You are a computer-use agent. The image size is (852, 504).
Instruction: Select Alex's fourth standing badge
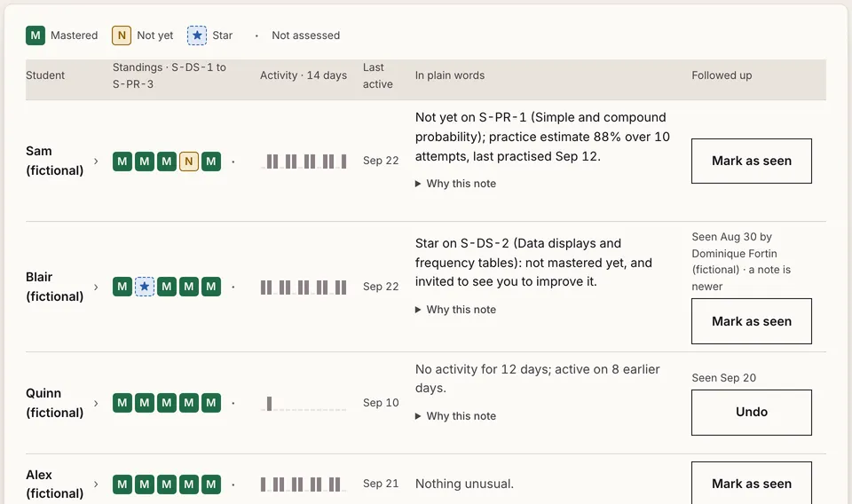point(189,484)
